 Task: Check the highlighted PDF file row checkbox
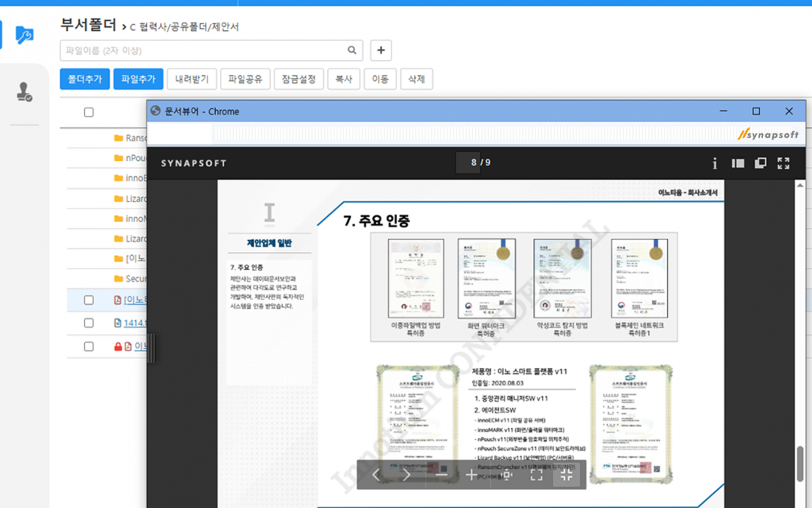(x=89, y=300)
